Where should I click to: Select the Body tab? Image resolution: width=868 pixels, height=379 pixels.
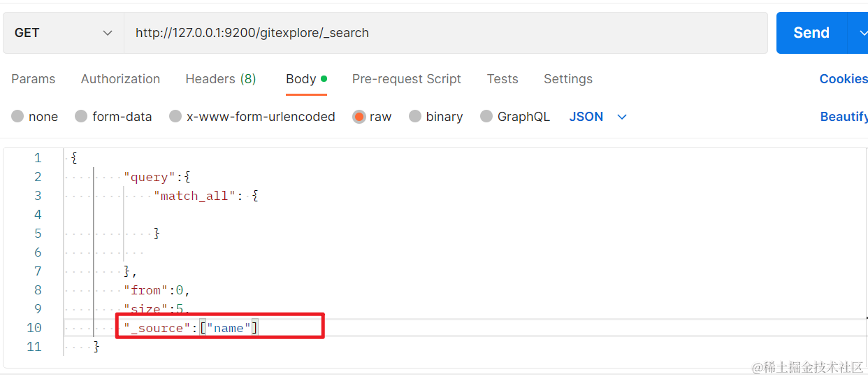[307, 79]
